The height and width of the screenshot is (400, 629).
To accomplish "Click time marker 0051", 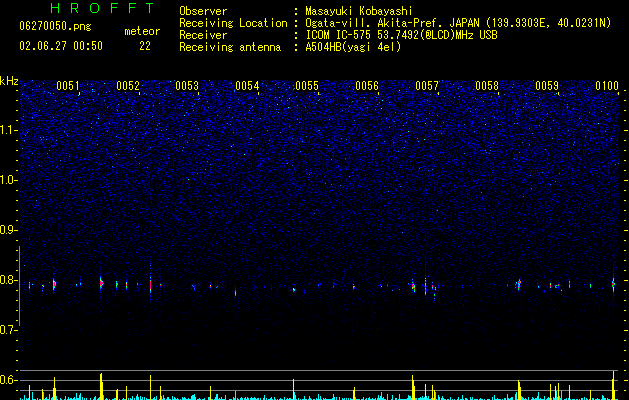I will (68, 86).
